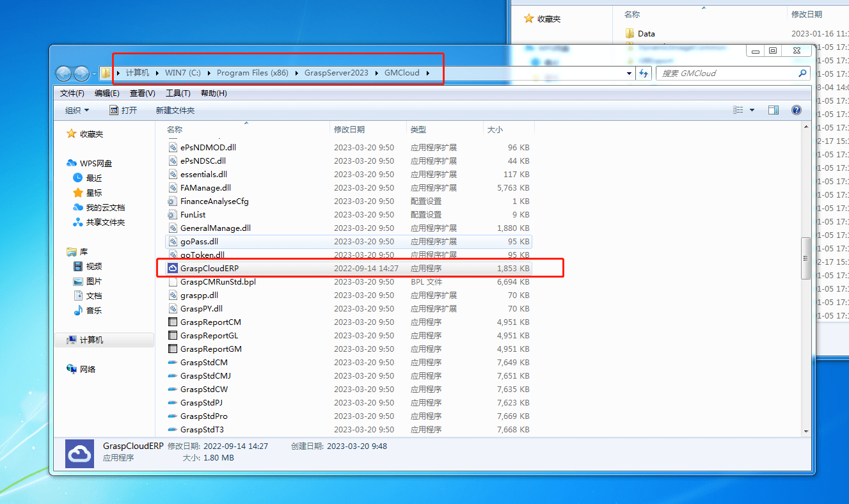Click the search magnifier icon

[x=802, y=73]
